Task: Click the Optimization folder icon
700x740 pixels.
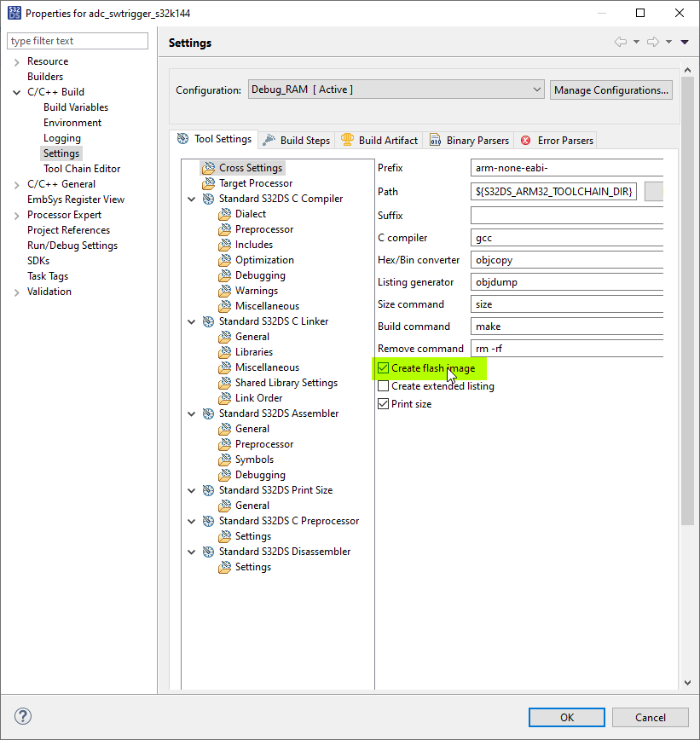Action: [x=225, y=260]
